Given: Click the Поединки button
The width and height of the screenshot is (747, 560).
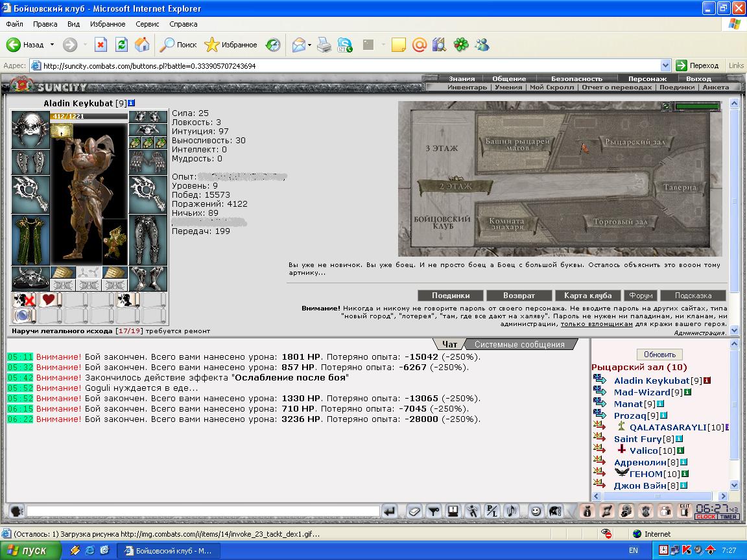Looking at the screenshot, I should tap(451, 296).
